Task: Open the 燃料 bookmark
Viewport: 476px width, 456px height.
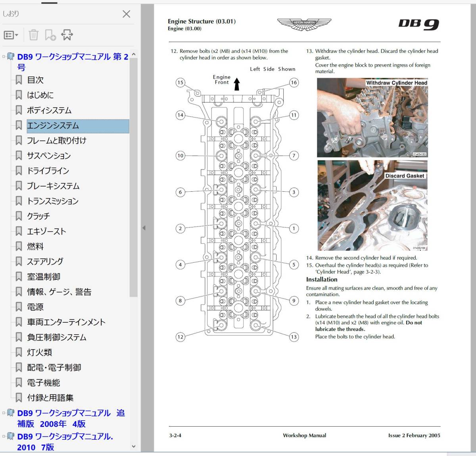Action: click(35, 246)
